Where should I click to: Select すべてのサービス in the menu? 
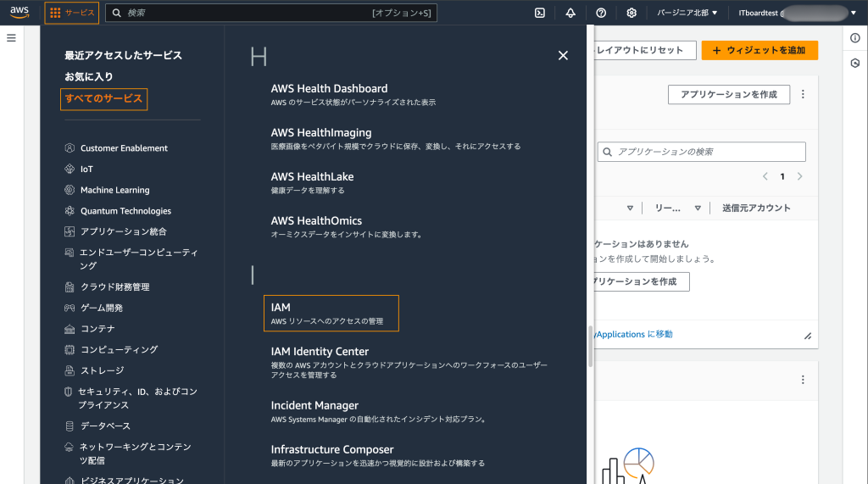pos(104,99)
